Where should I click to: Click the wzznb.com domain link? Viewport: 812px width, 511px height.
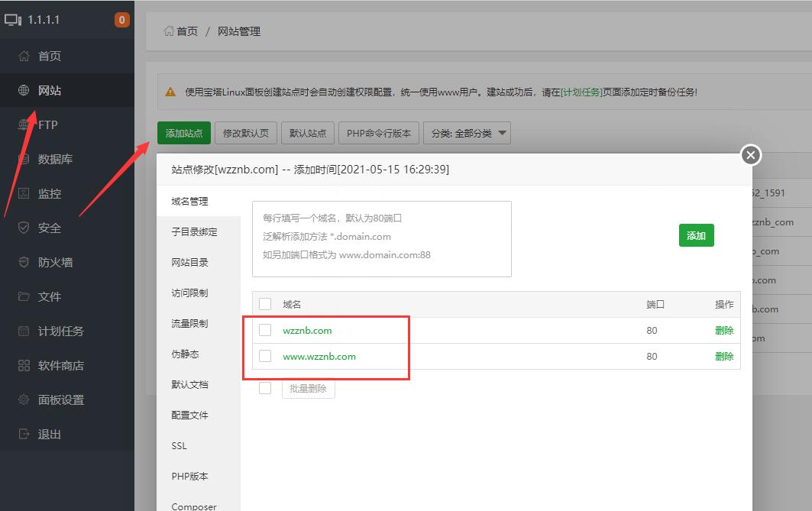[x=307, y=330]
